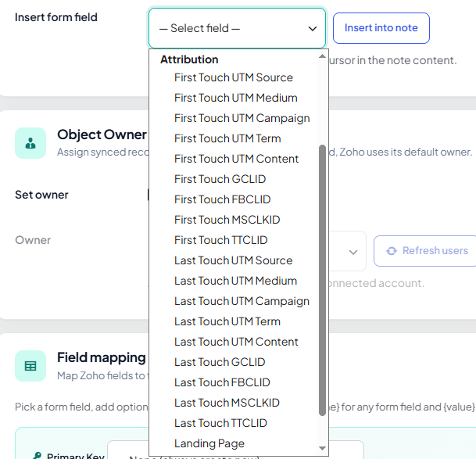Select First Touch FBCLID option

233,199
